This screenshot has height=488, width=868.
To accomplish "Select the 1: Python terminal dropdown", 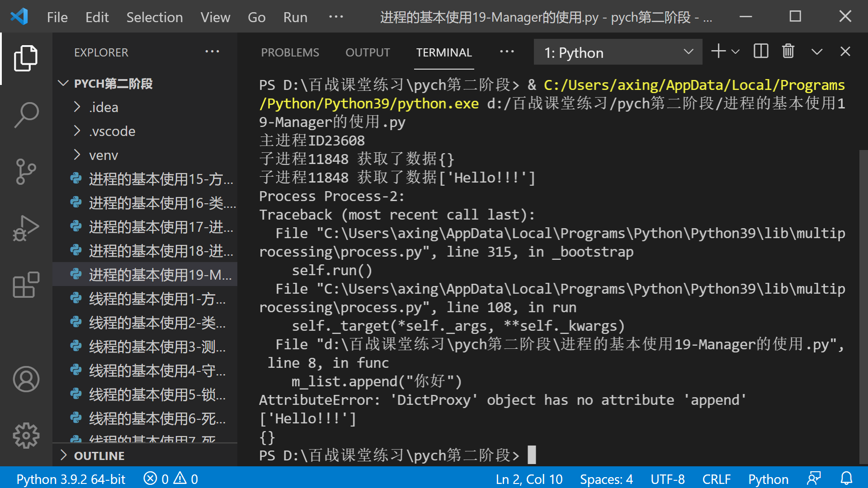I will coord(618,52).
